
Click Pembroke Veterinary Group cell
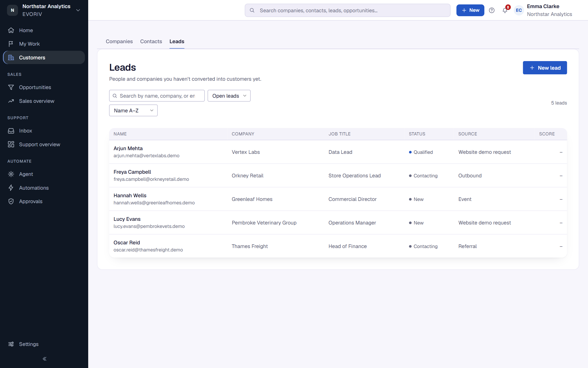(264, 223)
